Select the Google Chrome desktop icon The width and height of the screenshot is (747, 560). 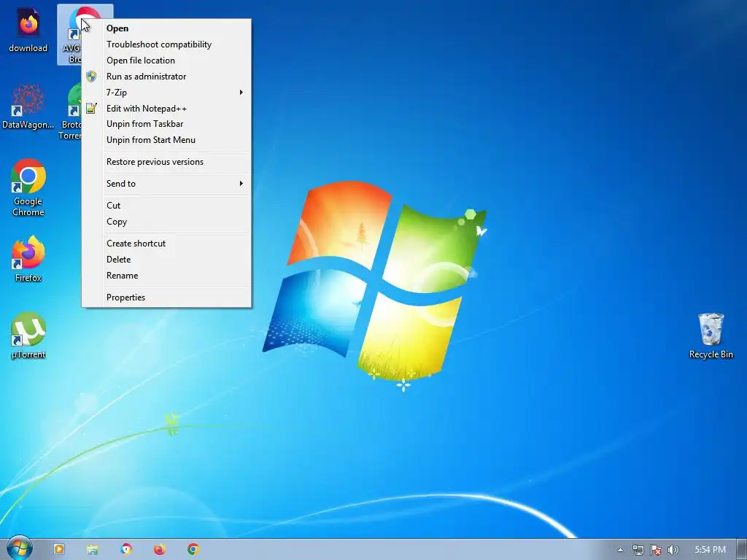(x=28, y=187)
